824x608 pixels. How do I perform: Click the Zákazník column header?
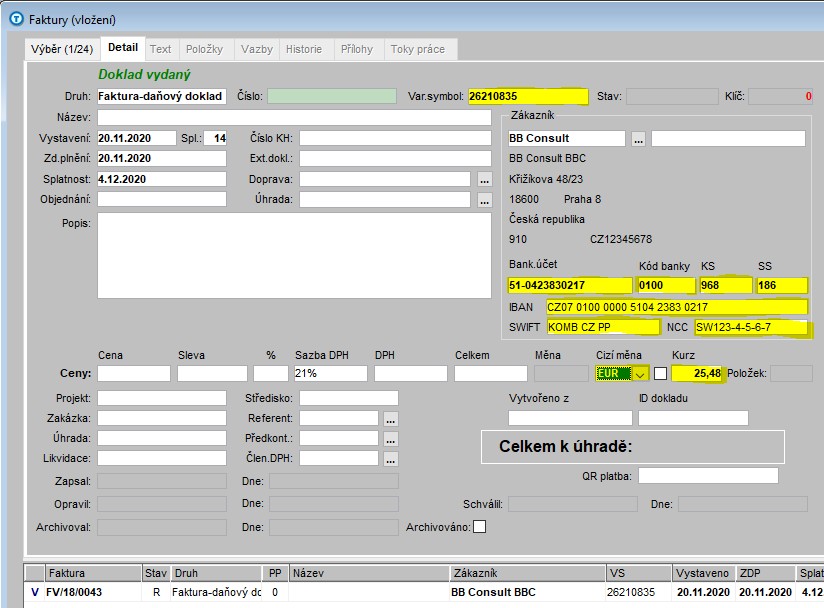pyautogui.click(x=528, y=573)
